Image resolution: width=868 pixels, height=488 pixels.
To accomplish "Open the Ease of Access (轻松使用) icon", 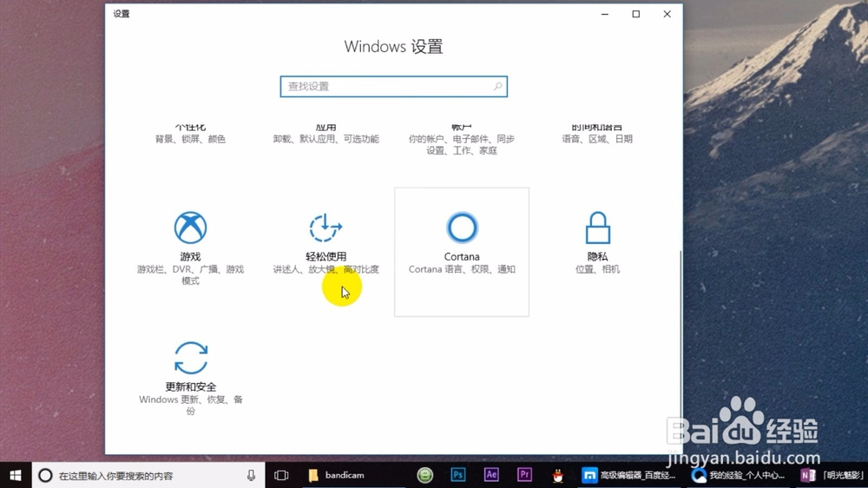I will [x=325, y=228].
